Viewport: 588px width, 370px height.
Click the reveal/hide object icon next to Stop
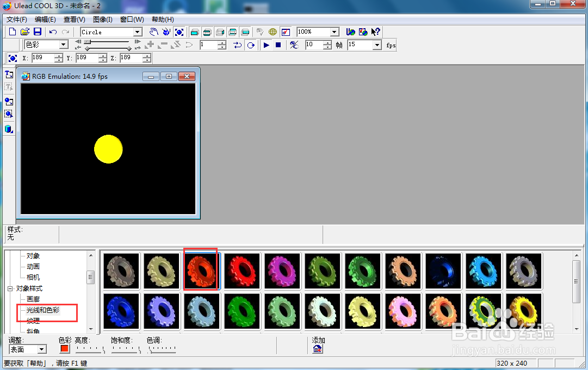click(294, 45)
